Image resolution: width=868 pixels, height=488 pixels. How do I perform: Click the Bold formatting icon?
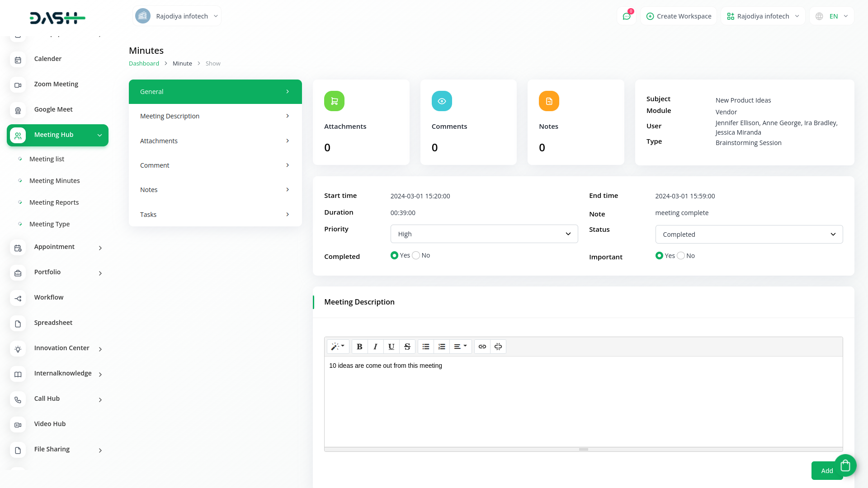359,347
